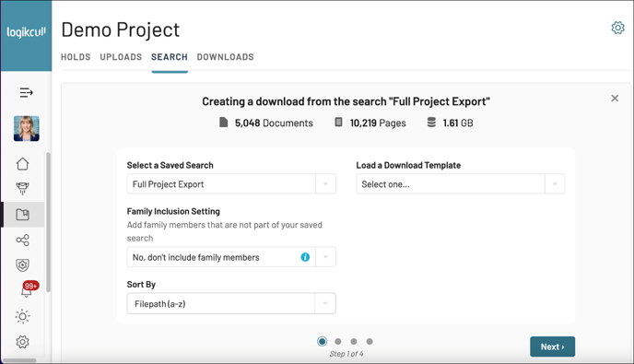Viewport: 634px width, 364px height.
Task: Open the Select a Saved Search dropdown
Action: (231, 184)
